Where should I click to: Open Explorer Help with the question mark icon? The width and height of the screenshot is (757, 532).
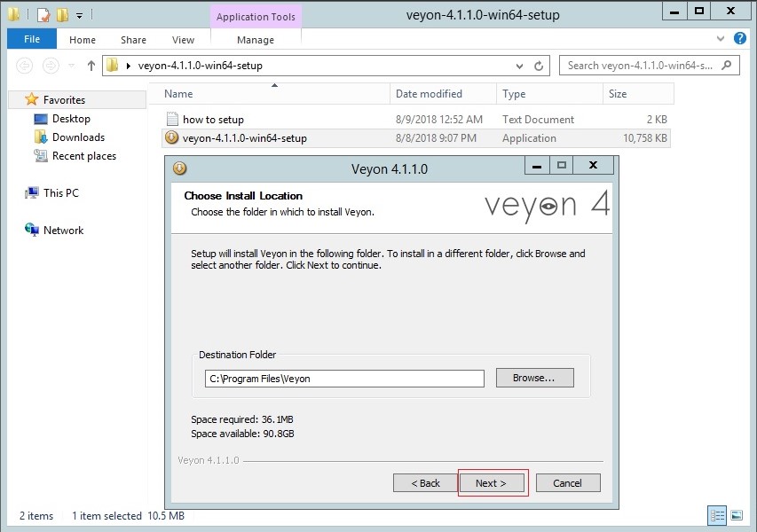tap(740, 38)
